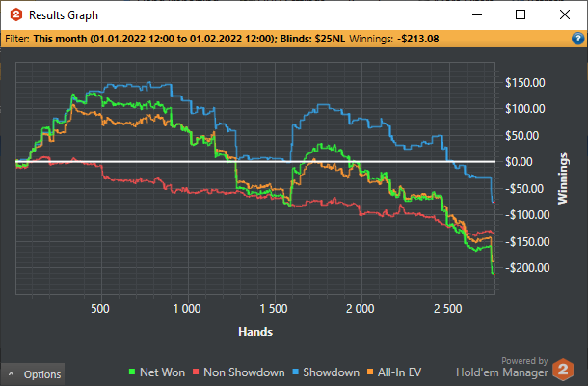Click the vertical Winnings axis title
This screenshot has height=386, width=588.
click(563, 179)
